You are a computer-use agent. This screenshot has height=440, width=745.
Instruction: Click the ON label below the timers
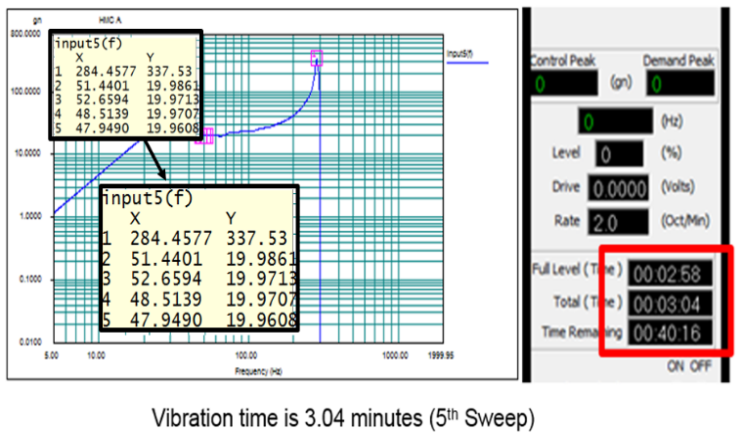677,367
